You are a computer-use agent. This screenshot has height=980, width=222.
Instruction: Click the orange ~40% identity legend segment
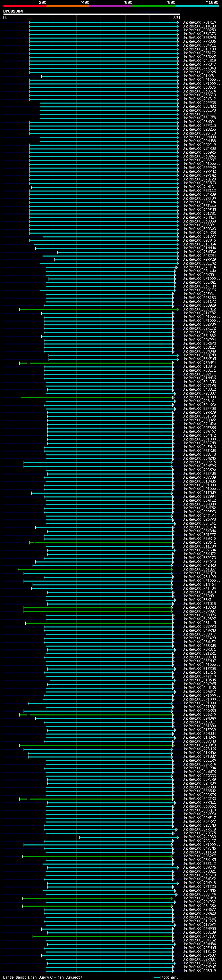click(68, 7)
